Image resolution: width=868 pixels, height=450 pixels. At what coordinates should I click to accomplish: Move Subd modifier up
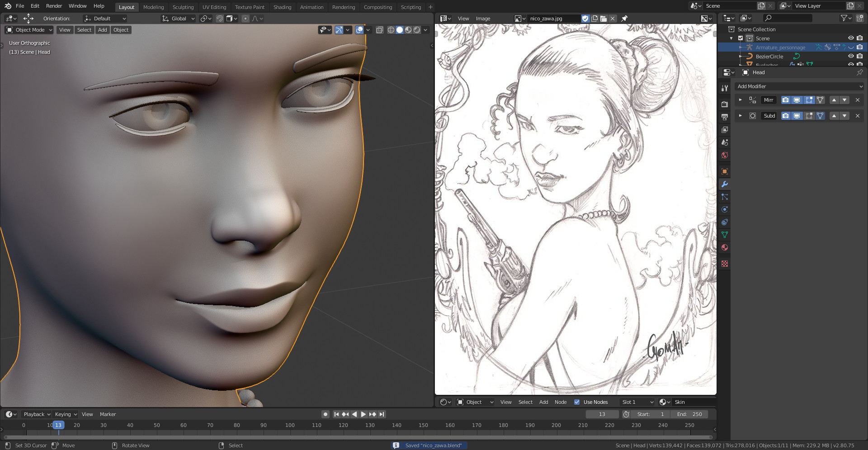[834, 116]
